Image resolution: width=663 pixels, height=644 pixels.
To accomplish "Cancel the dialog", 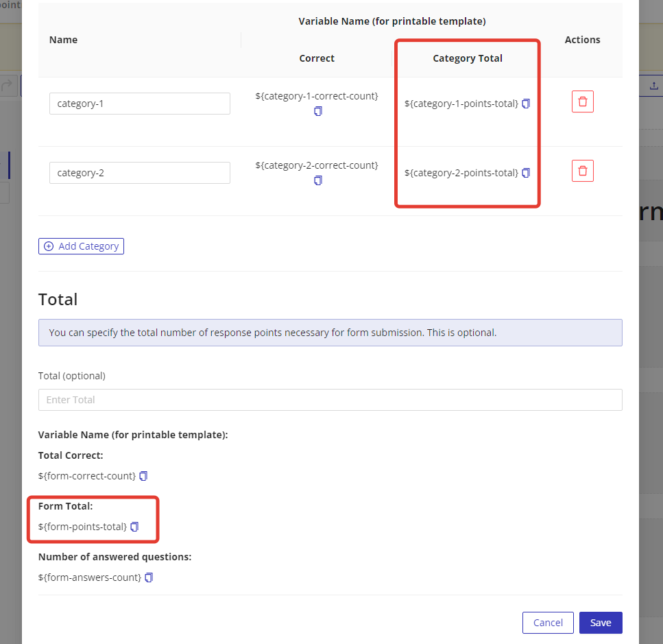I will (x=547, y=623).
